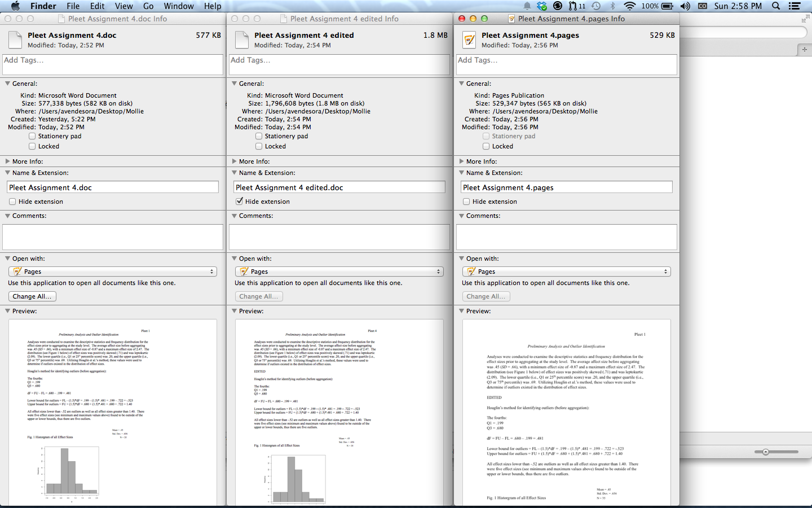This screenshot has width=812, height=508.
Task: Uncheck Hide extension for Pleet Assignment 4 edited
Action: click(x=240, y=202)
